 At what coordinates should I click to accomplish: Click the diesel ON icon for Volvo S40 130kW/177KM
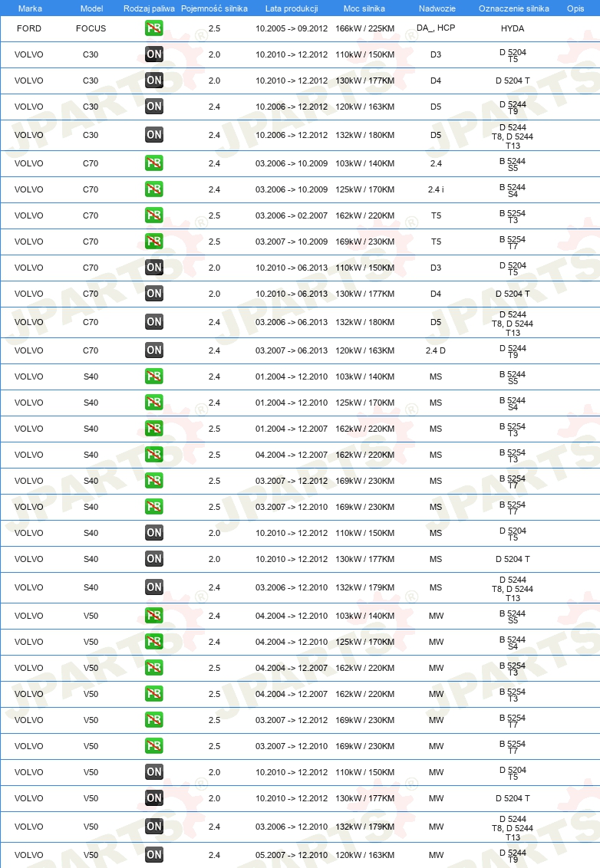[154, 558]
